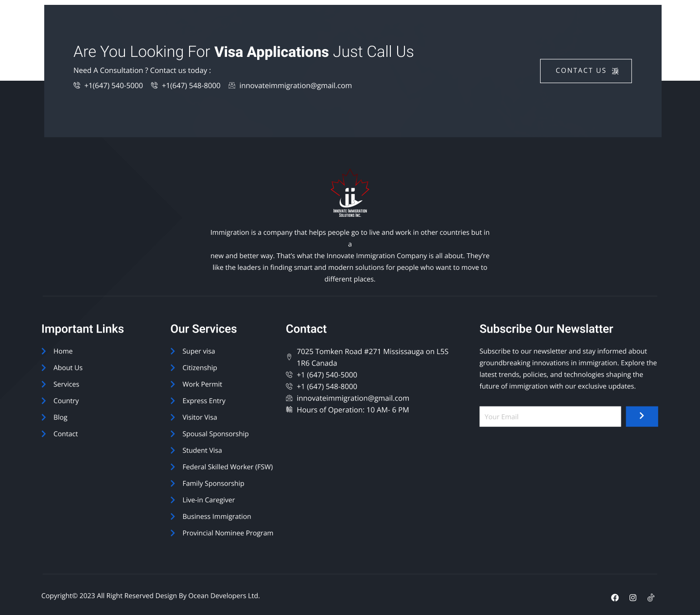
Task: Click the Copyright© 2023 footer text
Action: [151, 596]
